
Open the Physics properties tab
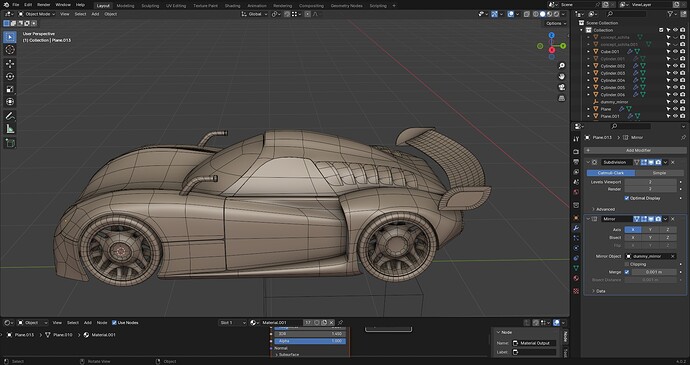pos(576,248)
